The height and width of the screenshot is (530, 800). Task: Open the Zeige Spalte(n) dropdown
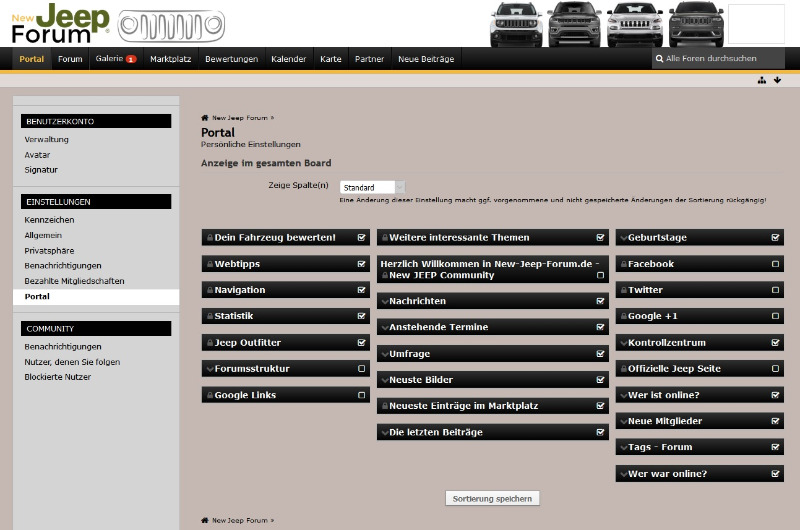pos(372,187)
